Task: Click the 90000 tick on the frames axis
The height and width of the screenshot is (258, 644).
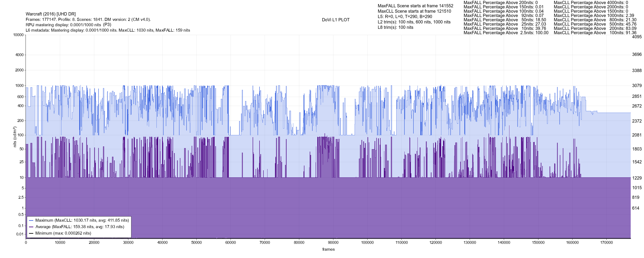Action: tap(333, 243)
